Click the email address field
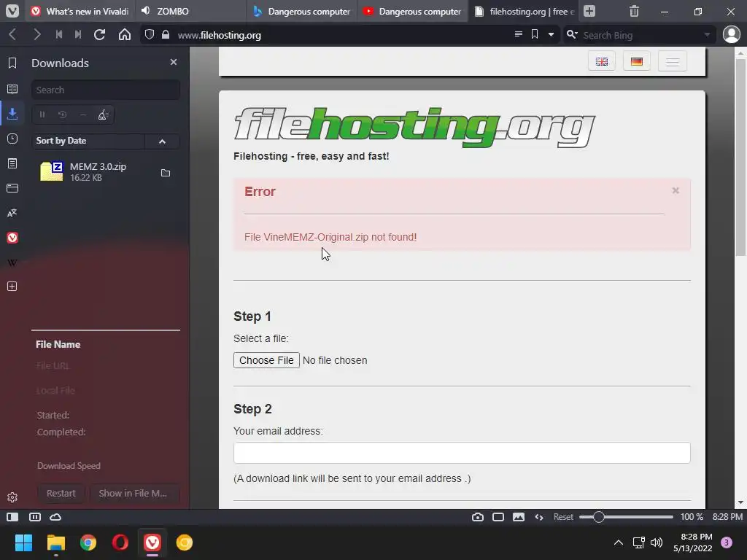This screenshot has width=747, height=560. (462, 453)
